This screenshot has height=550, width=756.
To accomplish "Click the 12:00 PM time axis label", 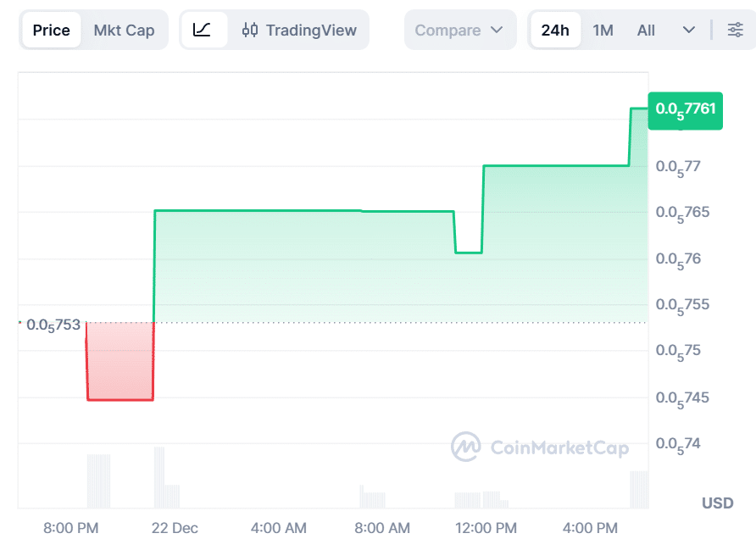I will 486,528.
